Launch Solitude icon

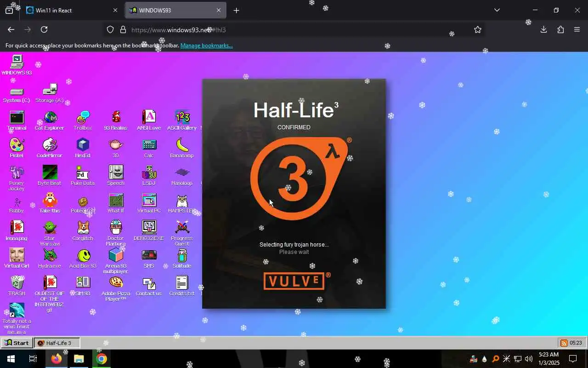pos(182,259)
